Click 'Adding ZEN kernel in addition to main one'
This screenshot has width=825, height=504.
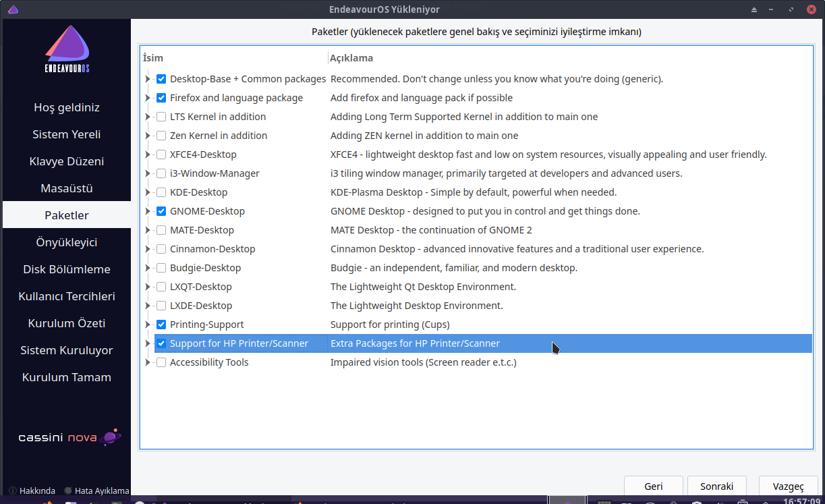[424, 136]
